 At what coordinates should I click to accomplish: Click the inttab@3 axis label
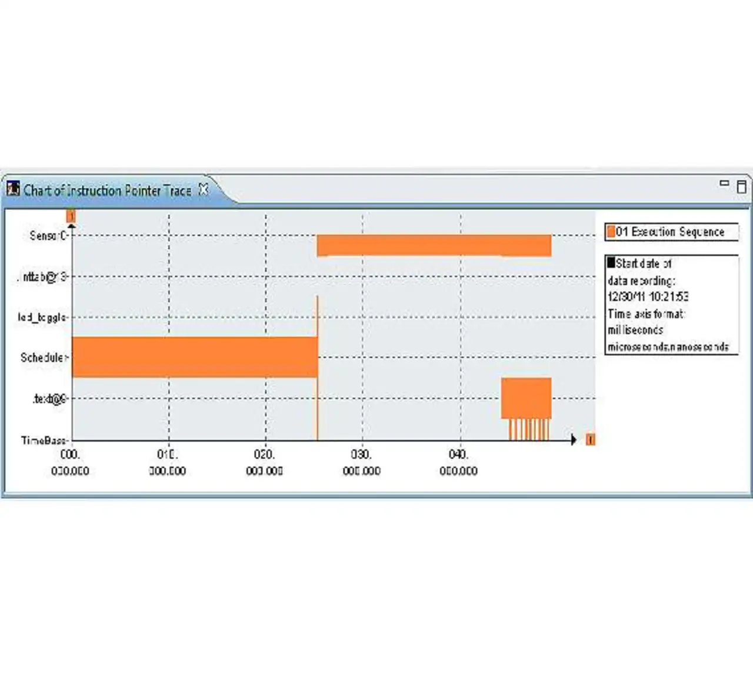42,276
